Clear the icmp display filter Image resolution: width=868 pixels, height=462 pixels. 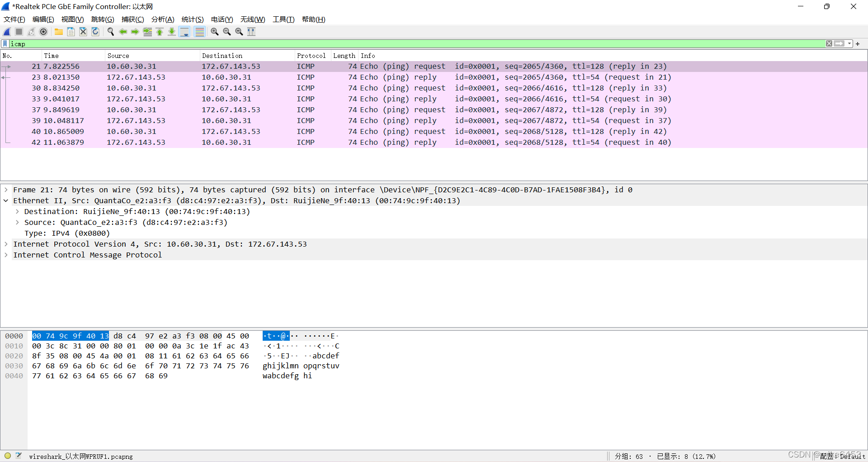(x=829, y=44)
